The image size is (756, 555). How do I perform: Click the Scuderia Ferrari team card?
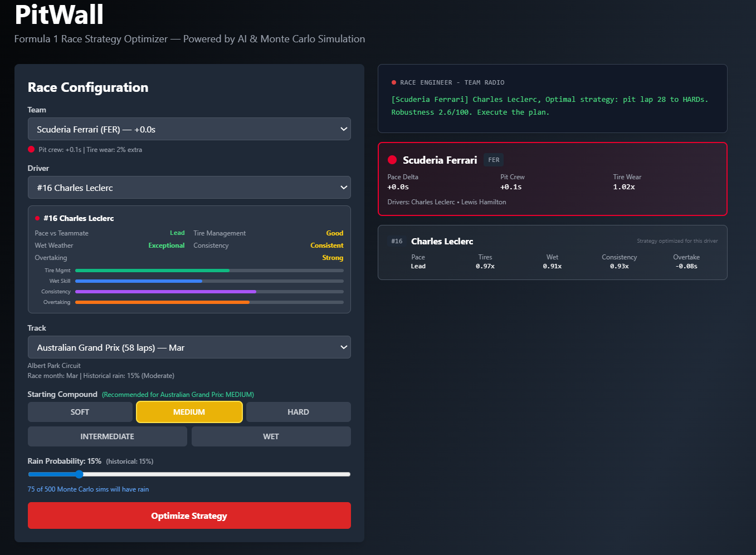pyautogui.click(x=552, y=179)
